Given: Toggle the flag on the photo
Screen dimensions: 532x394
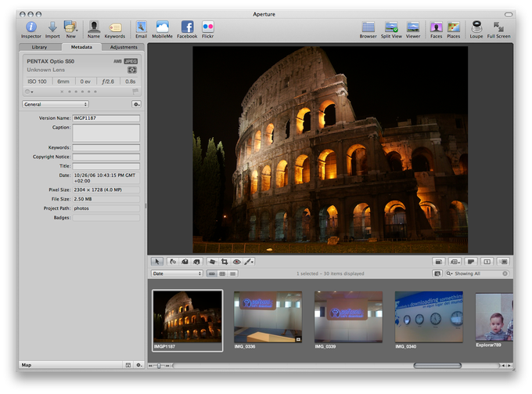Looking at the screenshot, I should [x=135, y=92].
